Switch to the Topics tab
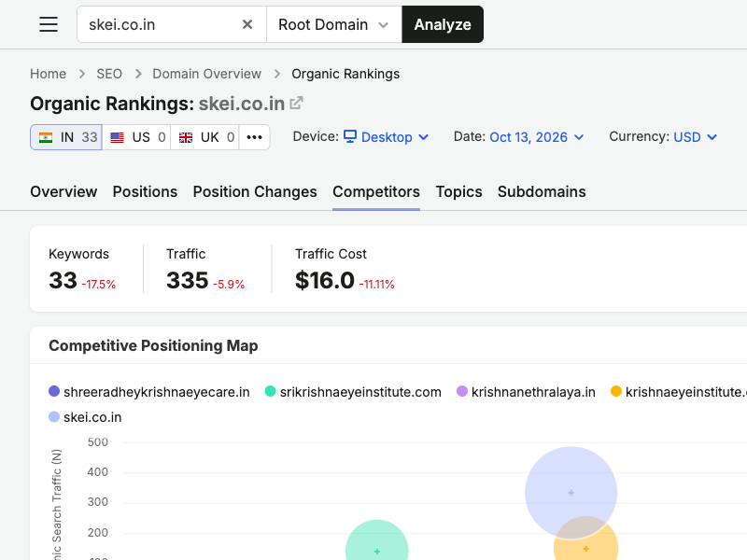 click(x=458, y=191)
